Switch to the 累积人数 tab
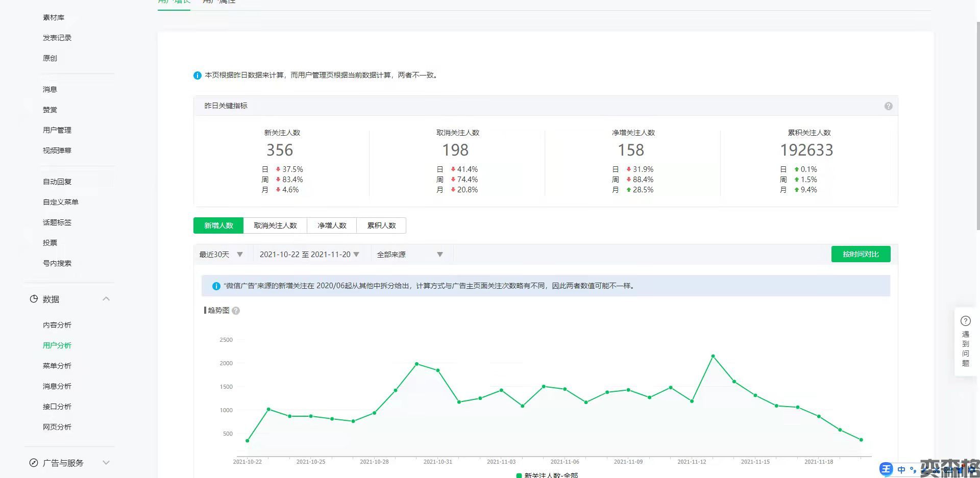This screenshot has height=478, width=980. click(381, 225)
